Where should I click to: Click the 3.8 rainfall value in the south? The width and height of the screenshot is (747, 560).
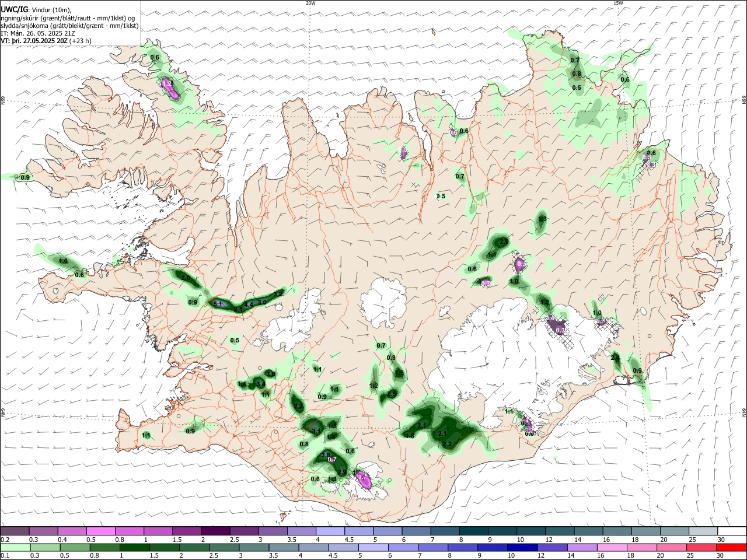tap(326, 455)
